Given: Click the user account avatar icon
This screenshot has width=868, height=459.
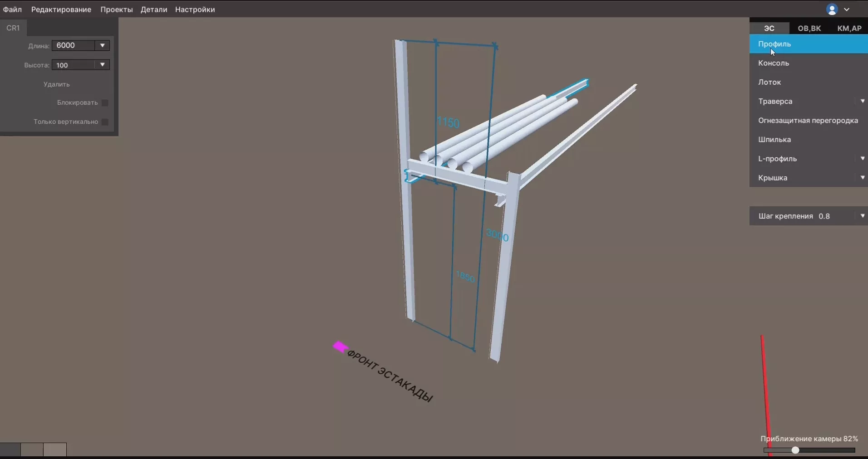Looking at the screenshot, I should tap(832, 10).
